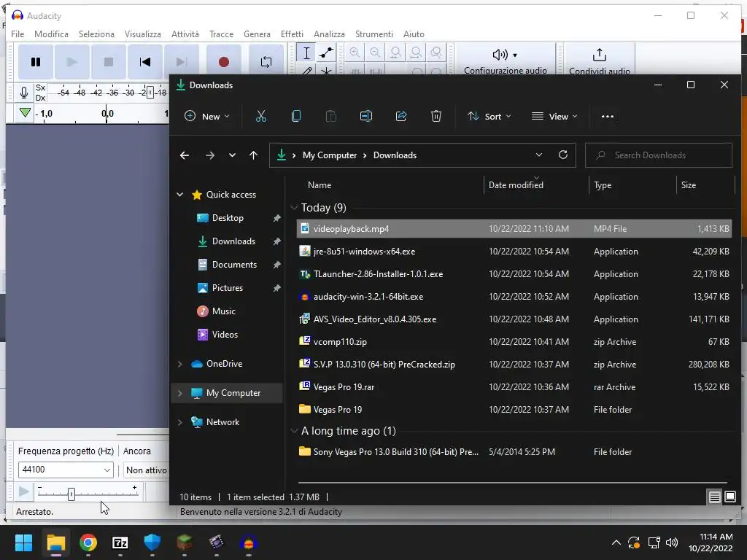The image size is (747, 560).
Task: Select the Audacity Selection tool
Action: pos(306,52)
